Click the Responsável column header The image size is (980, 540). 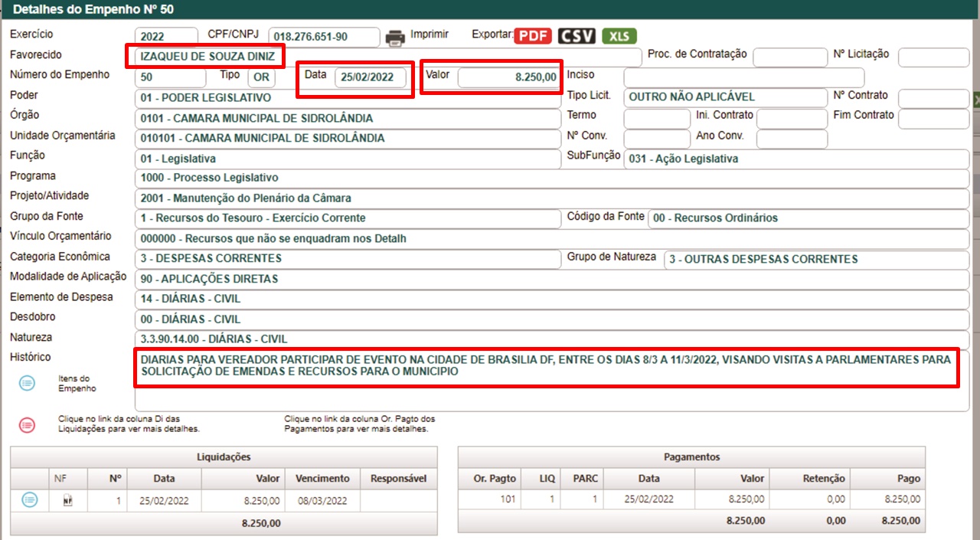[x=398, y=478]
